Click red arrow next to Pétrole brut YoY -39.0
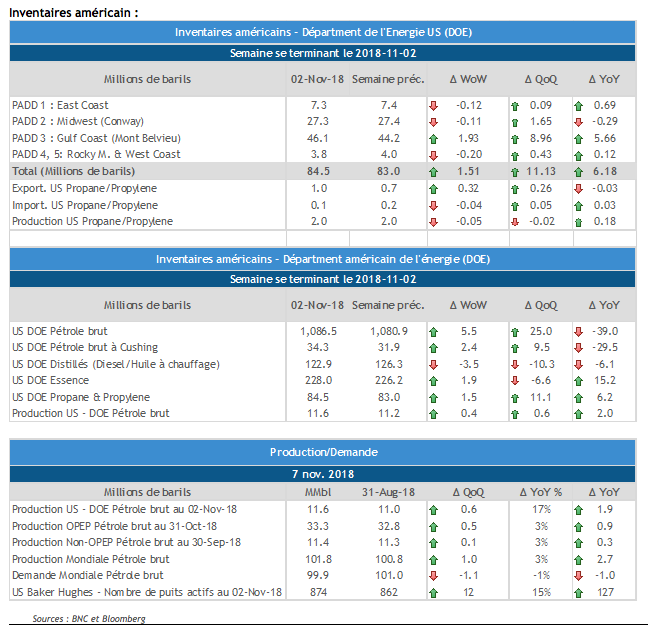The image size is (648, 627). 579,330
